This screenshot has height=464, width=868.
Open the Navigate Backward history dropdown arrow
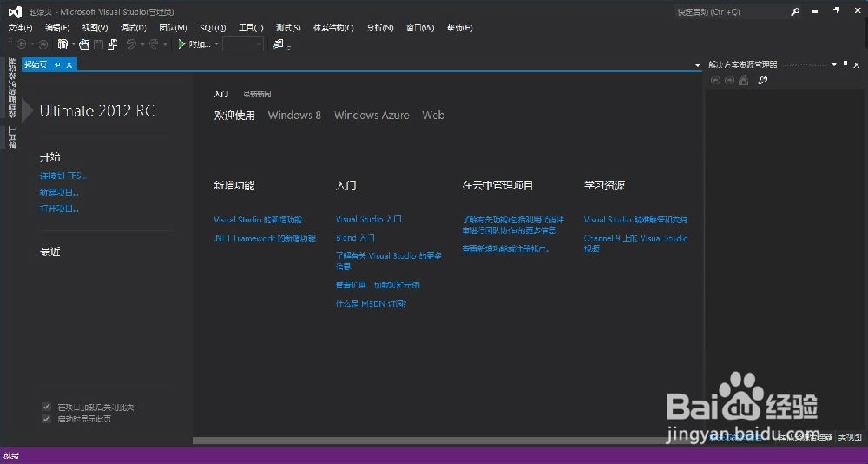[x=32, y=44]
